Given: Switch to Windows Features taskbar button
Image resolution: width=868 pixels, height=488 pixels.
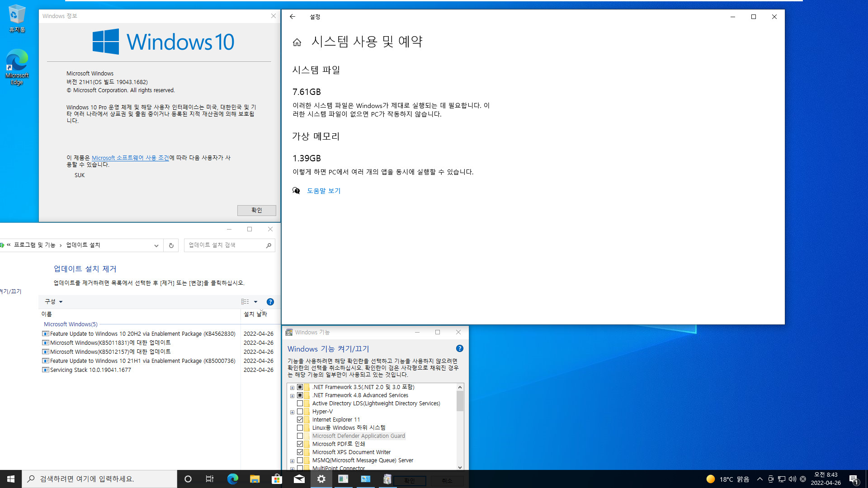Looking at the screenshot, I should 387,479.
